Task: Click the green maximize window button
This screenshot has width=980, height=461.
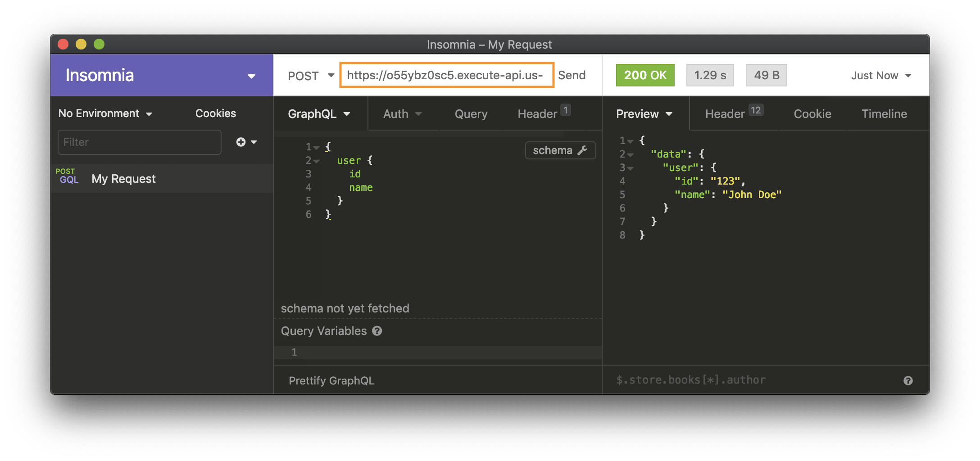Action: [x=99, y=44]
